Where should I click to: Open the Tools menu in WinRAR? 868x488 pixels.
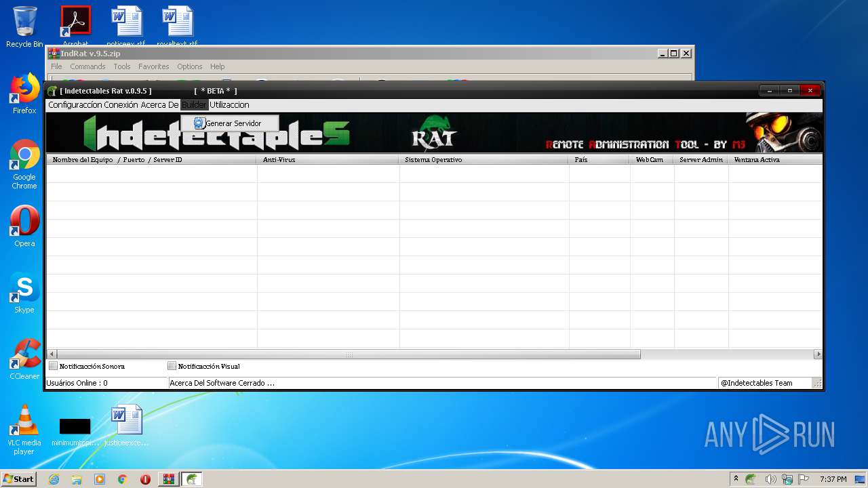pyautogui.click(x=122, y=66)
